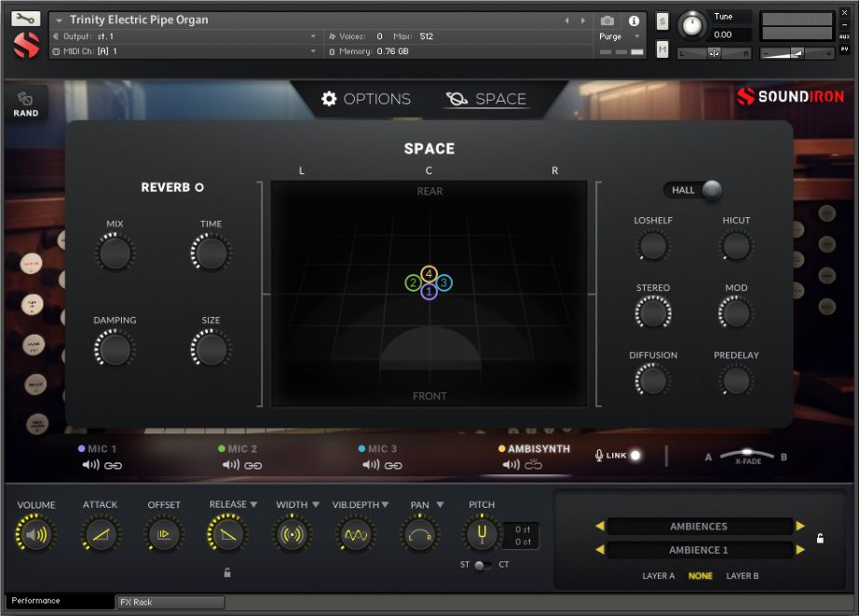859x616 pixels.
Task: Expand the PAN options arrow
Action: [440, 504]
